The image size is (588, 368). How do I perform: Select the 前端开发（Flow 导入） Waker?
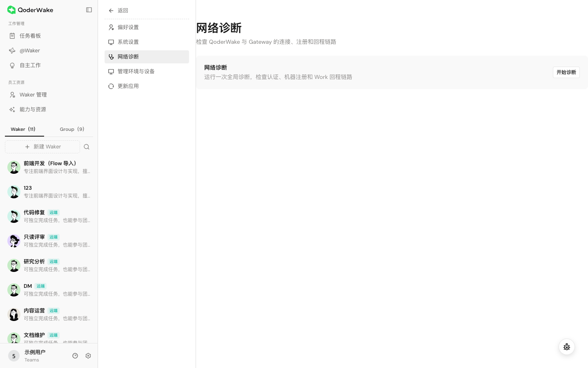49,167
